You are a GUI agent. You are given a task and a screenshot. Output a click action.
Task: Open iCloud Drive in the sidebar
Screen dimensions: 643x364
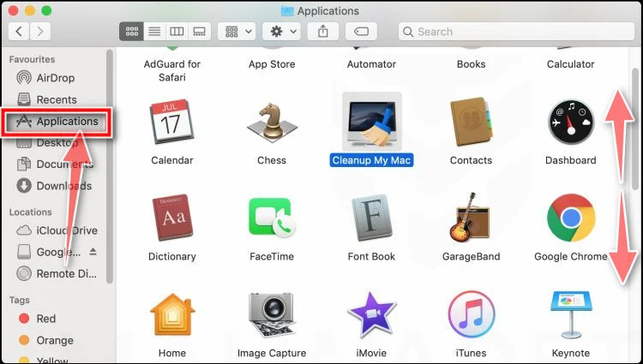[57, 230]
